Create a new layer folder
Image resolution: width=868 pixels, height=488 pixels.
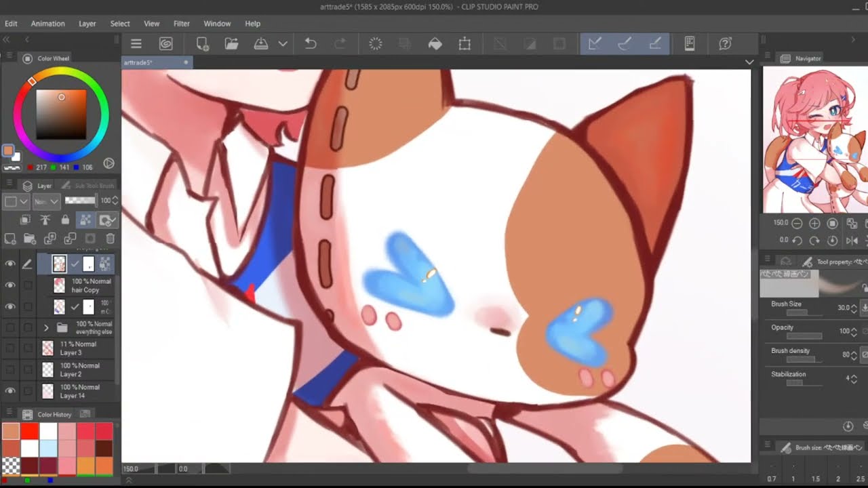coord(30,239)
